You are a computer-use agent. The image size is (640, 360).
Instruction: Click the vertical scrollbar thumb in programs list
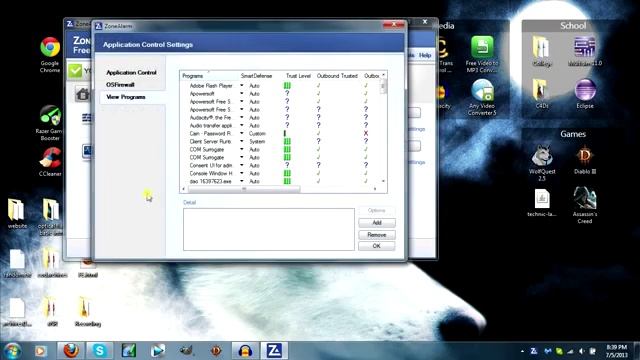(x=383, y=87)
